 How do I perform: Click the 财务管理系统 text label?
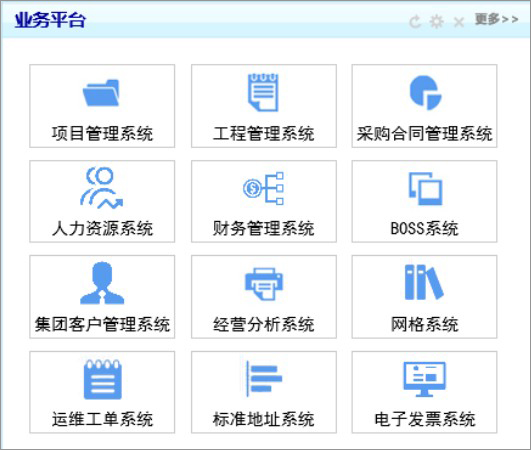click(263, 228)
